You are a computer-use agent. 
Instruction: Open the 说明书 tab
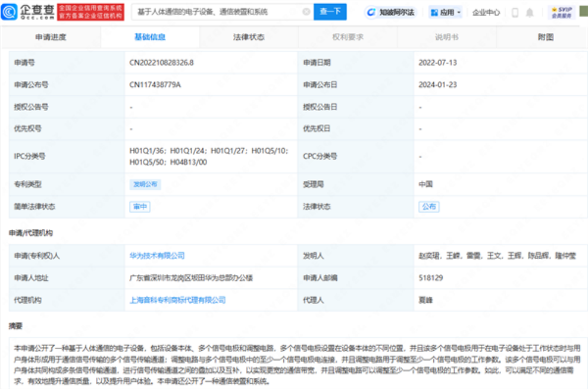point(446,37)
